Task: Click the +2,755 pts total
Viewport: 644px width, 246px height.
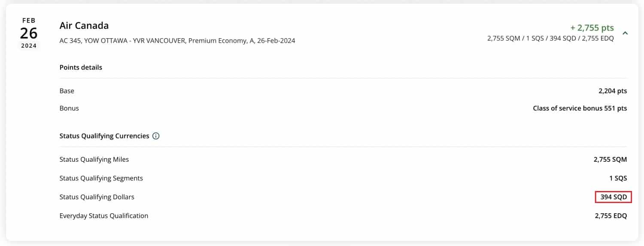Action: tap(592, 28)
